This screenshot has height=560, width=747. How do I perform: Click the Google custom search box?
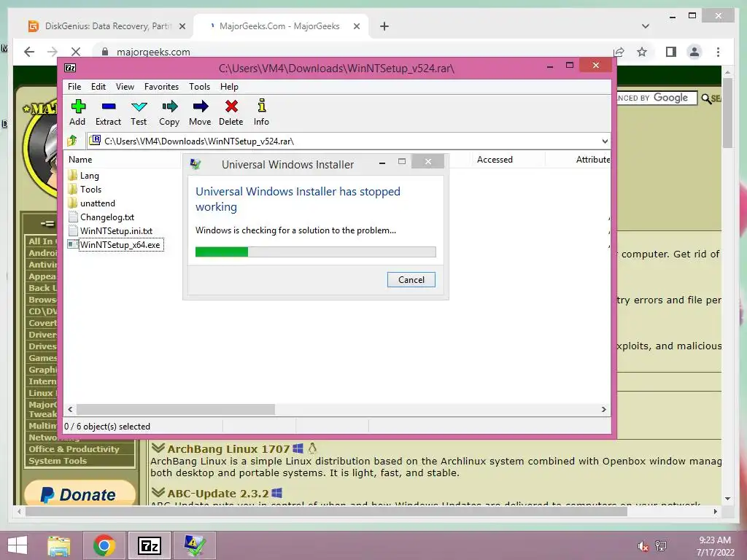[x=656, y=98]
